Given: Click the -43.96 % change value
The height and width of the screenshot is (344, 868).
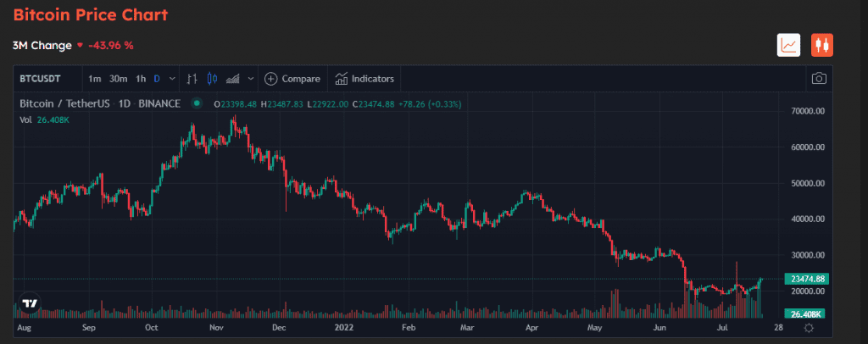Looking at the screenshot, I should 111,46.
